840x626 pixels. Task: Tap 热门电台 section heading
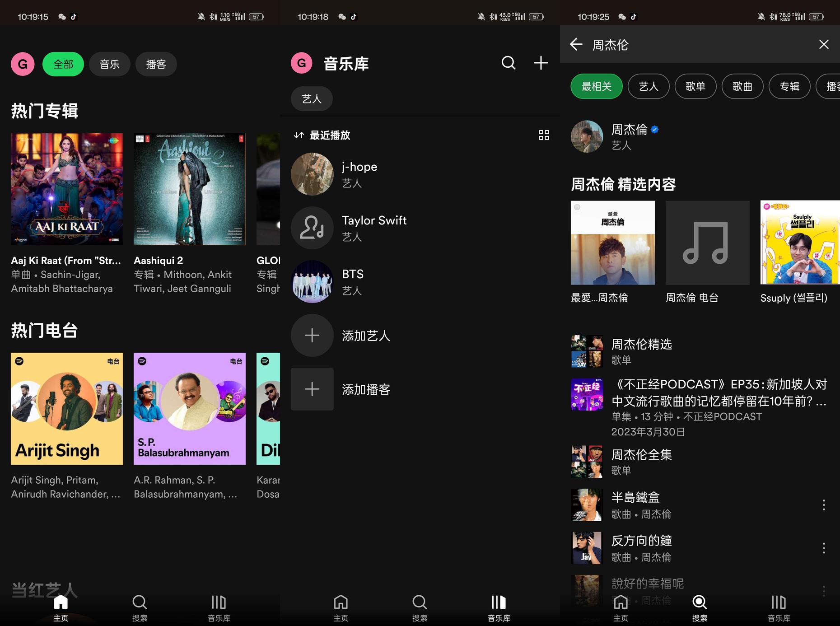pos(44,330)
